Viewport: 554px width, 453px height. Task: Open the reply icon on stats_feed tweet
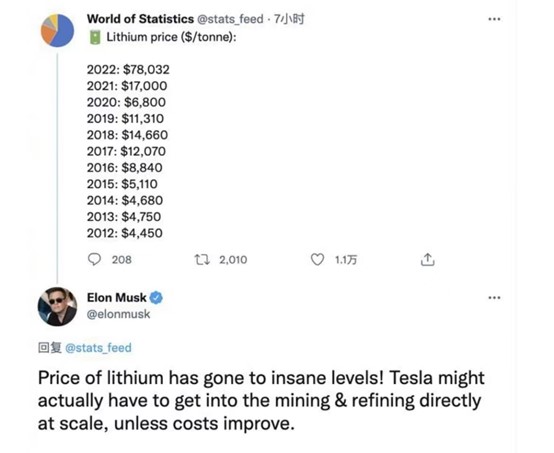[94, 260]
